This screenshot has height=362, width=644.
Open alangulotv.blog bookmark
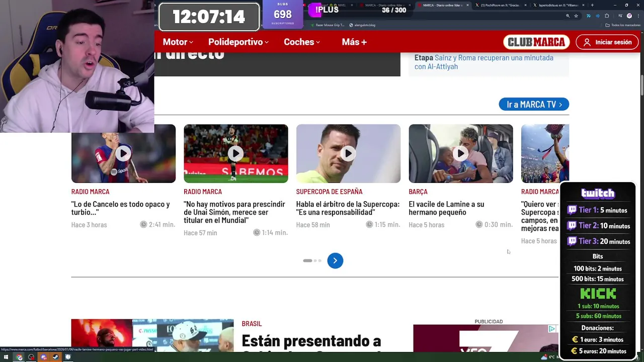[362, 25]
